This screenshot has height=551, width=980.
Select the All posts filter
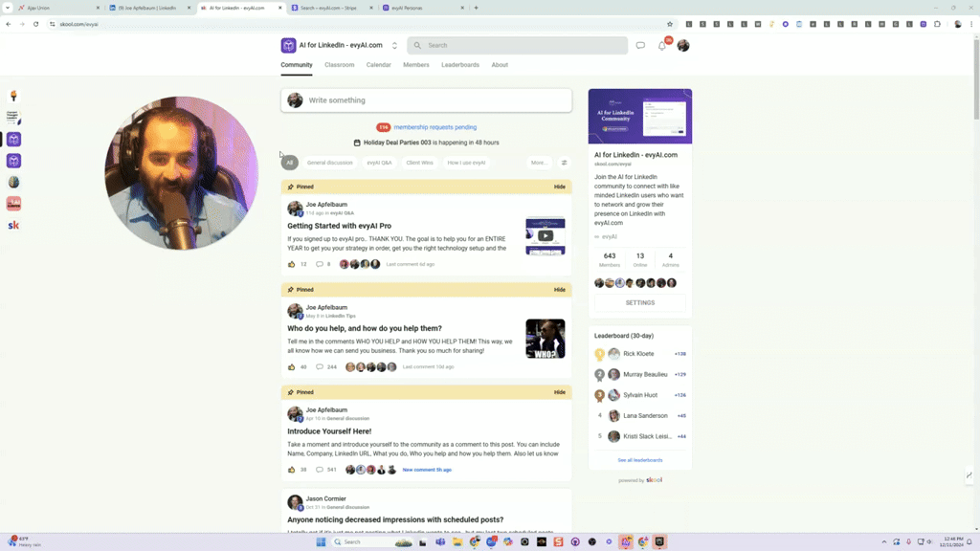[289, 162]
